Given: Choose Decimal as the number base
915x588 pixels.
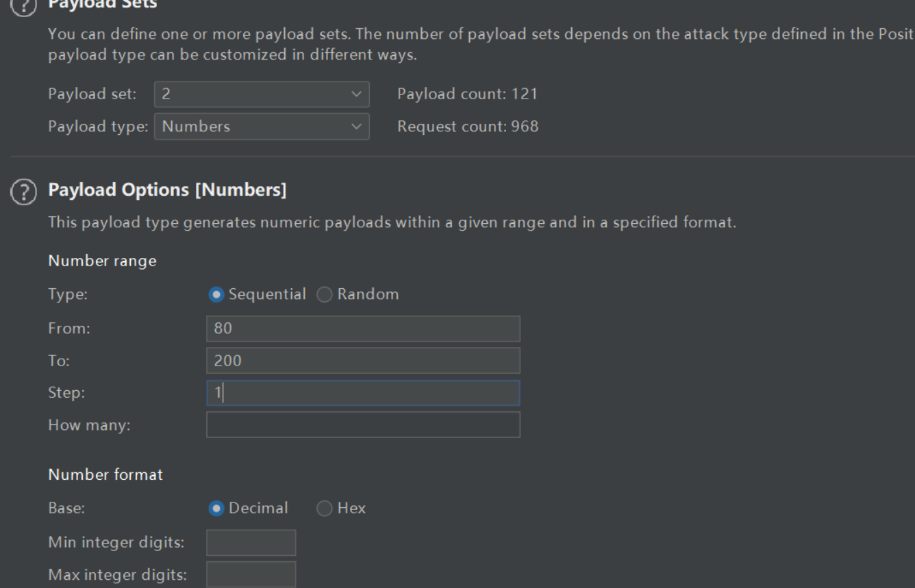Looking at the screenshot, I should click(x=249, y=508).
